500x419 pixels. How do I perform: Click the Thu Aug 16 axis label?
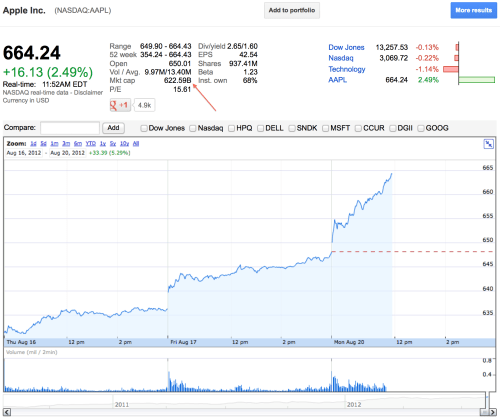[21, 342]
